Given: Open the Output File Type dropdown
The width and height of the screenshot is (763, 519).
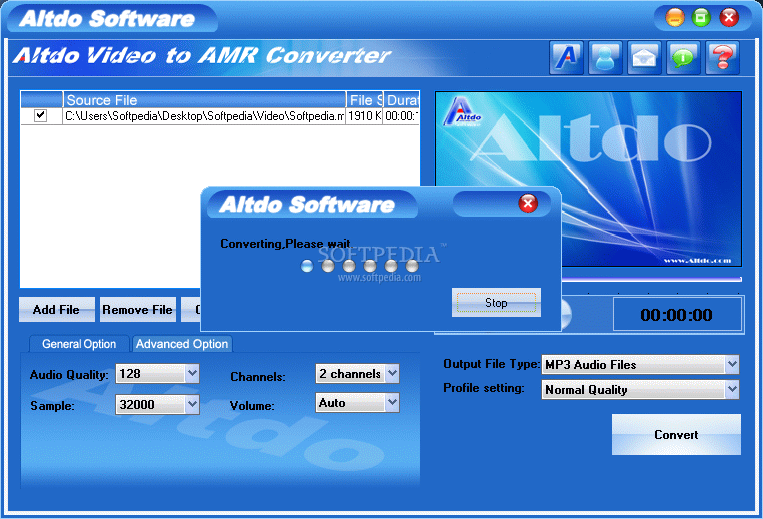Looking at the screenshot, I should point(732,364).
